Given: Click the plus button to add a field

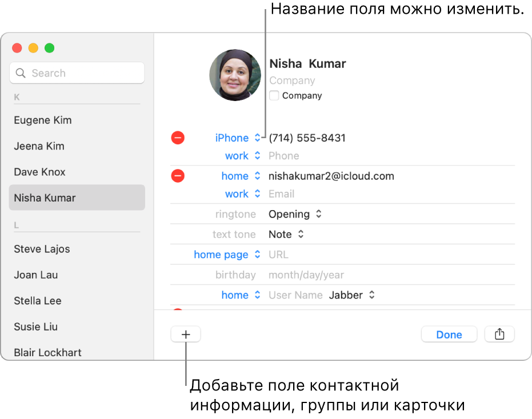Looking at the screenshot, I should (x=186, y=335).
